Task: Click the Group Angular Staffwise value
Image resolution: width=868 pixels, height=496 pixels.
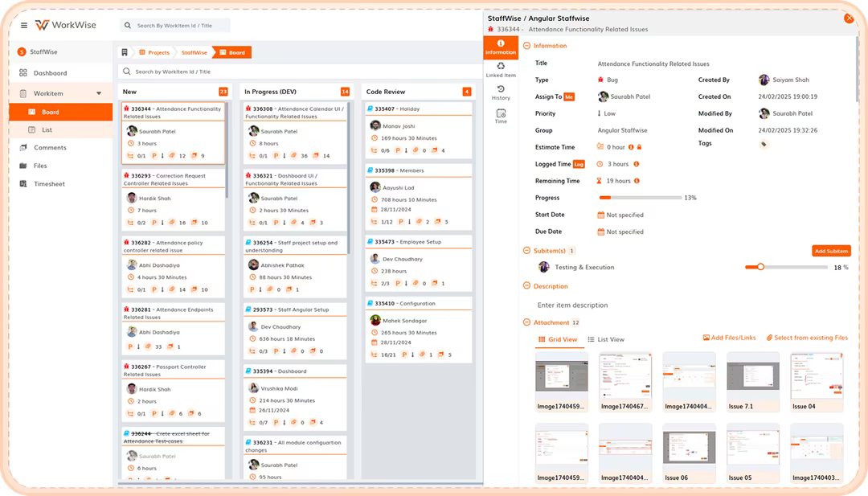Action: 622,131
